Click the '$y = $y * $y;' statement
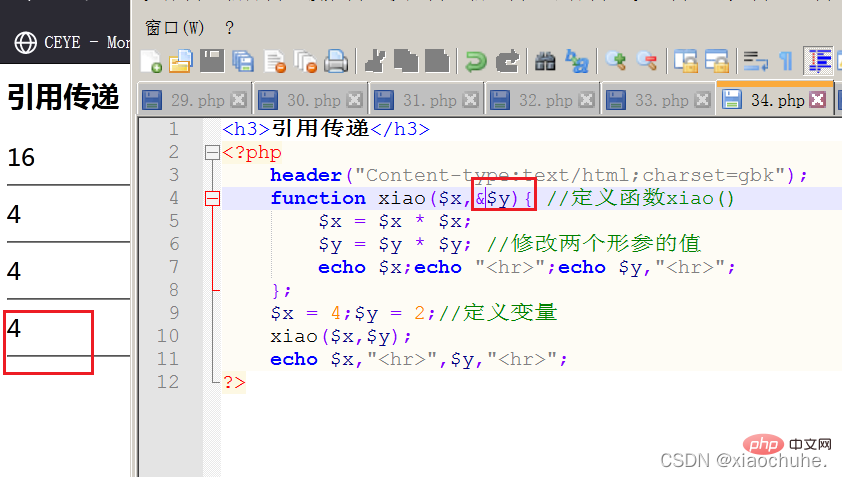The image size is (842, 477). point(395,244)
